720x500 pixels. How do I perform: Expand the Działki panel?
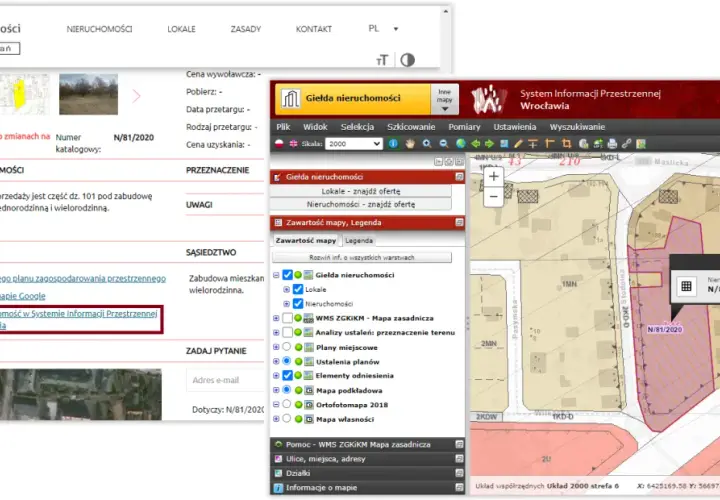[x=367, y=473]
